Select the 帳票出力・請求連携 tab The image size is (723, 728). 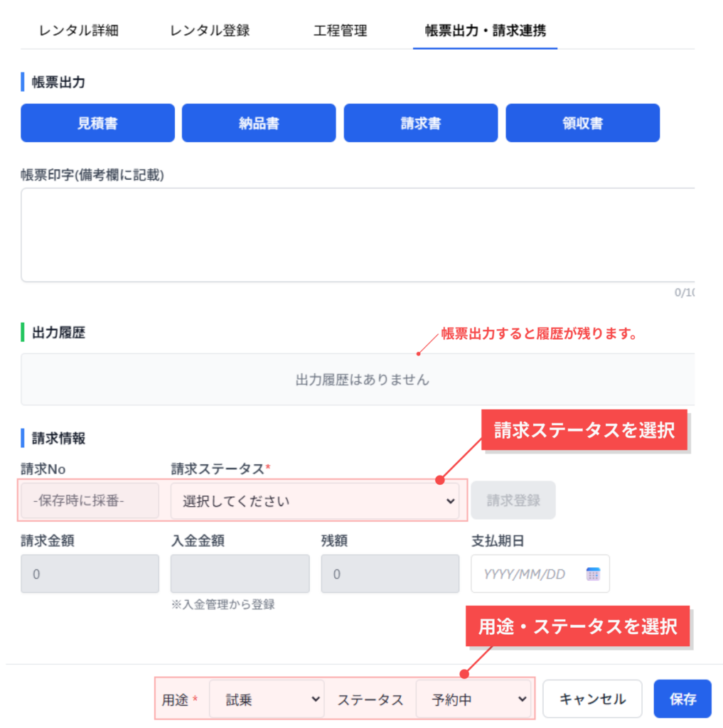(x=485, y=31)
